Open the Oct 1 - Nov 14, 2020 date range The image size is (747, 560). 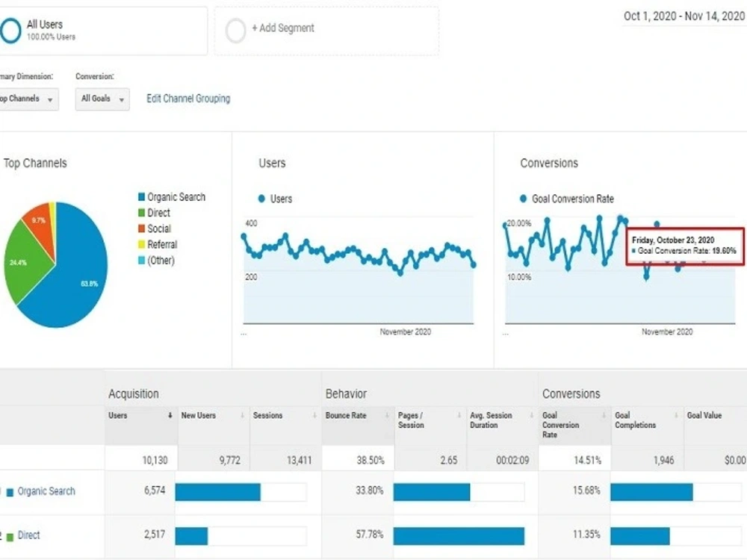pos(684,16)
